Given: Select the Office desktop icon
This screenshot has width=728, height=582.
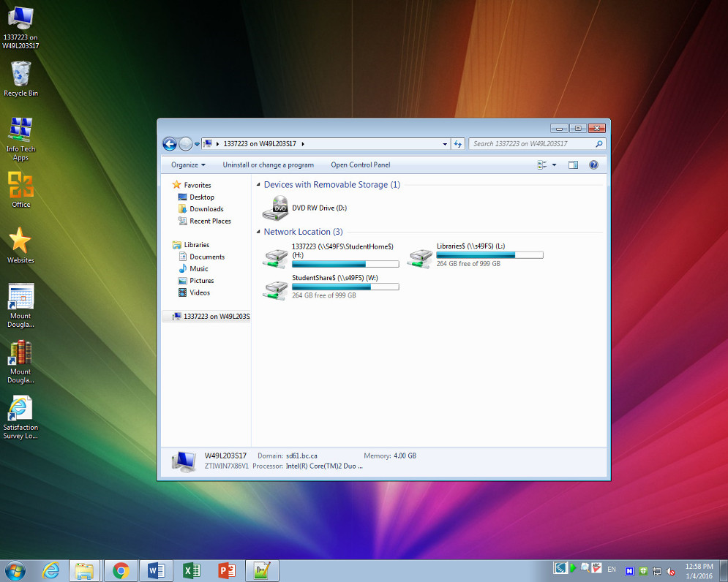Looking at the screenshot, I should pyautogui.click(x=20, y=190).
